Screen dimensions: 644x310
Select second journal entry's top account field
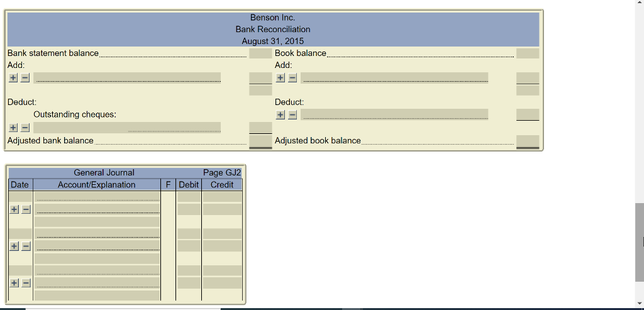point(97,234)
